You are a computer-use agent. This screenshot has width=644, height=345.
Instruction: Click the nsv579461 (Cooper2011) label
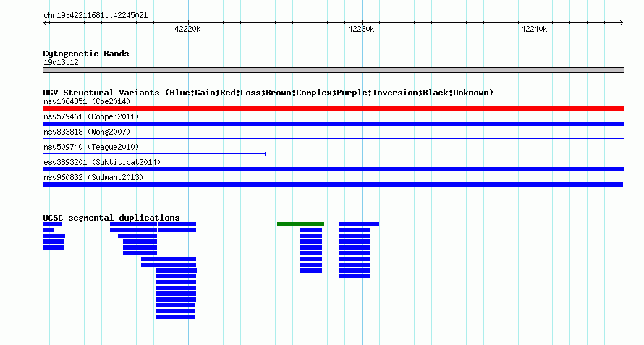91,116
